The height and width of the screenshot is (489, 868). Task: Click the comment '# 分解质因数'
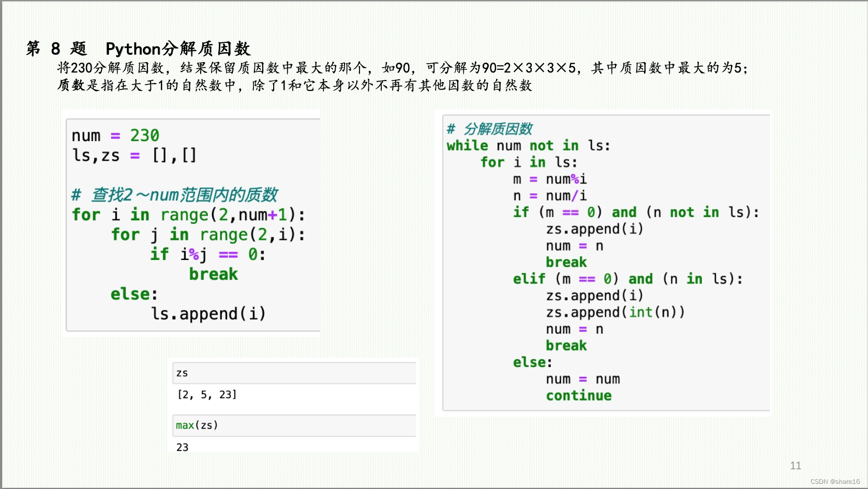pos(489,129)
